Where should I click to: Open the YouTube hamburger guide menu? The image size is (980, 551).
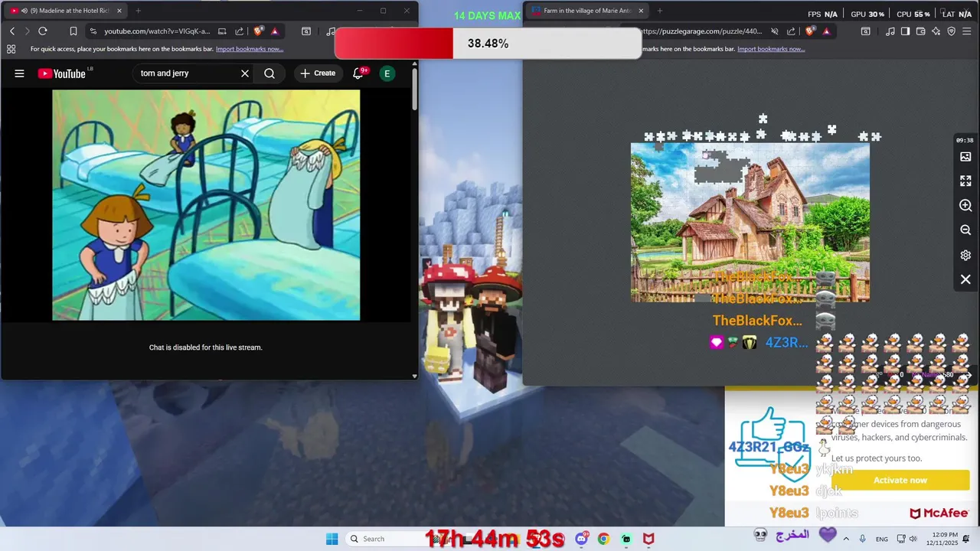[19, 73]
